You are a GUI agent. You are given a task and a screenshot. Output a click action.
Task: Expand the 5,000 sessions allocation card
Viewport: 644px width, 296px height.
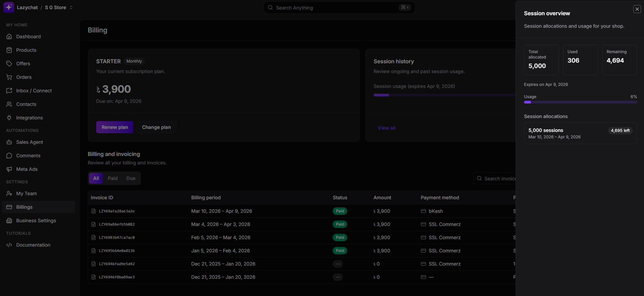pos(580,133)
